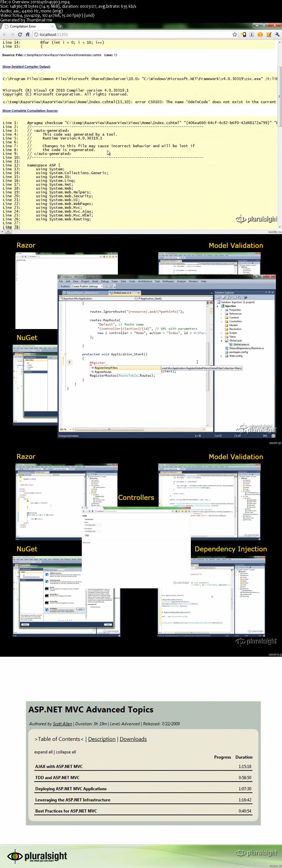Reload the localhost:11351 page
The height and width of the screenshot is (868, 282).
point(20,34)
